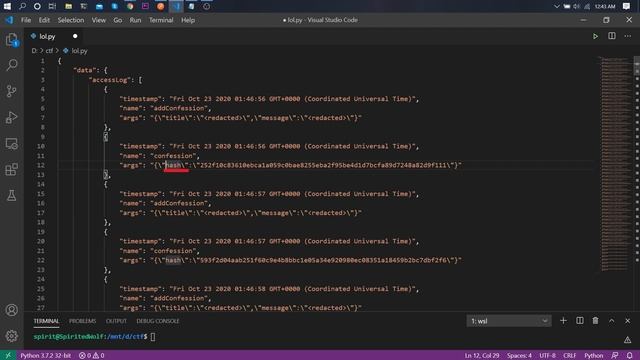Click the highlighted 'hash' word on line 22
The image size is (640, 360).
[x=173, y=260]
